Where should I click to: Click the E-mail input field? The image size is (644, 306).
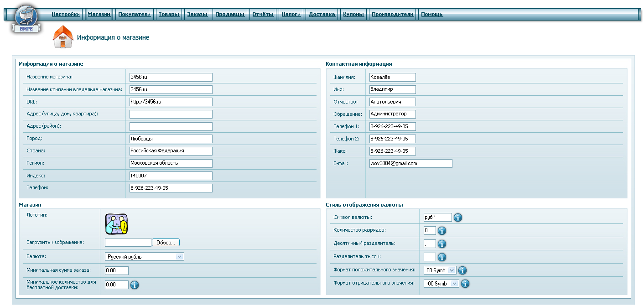pyautogui.click(x=410, y=163)
